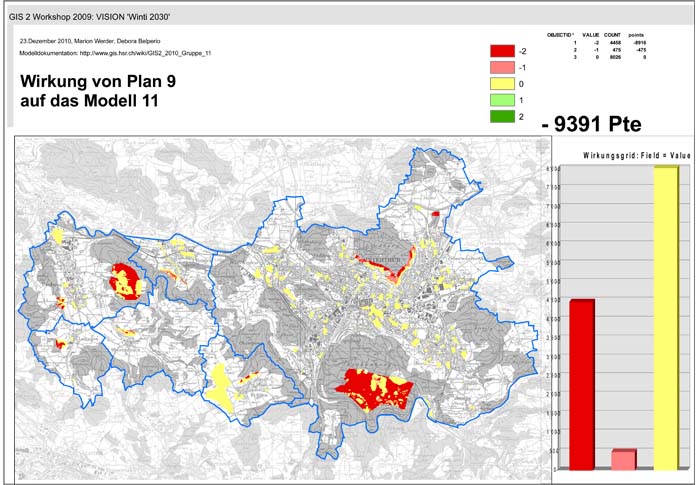The image size is (700, 485).
Task: Click the dark green 2 legend swatch
Action: click(x=501, y=118)
